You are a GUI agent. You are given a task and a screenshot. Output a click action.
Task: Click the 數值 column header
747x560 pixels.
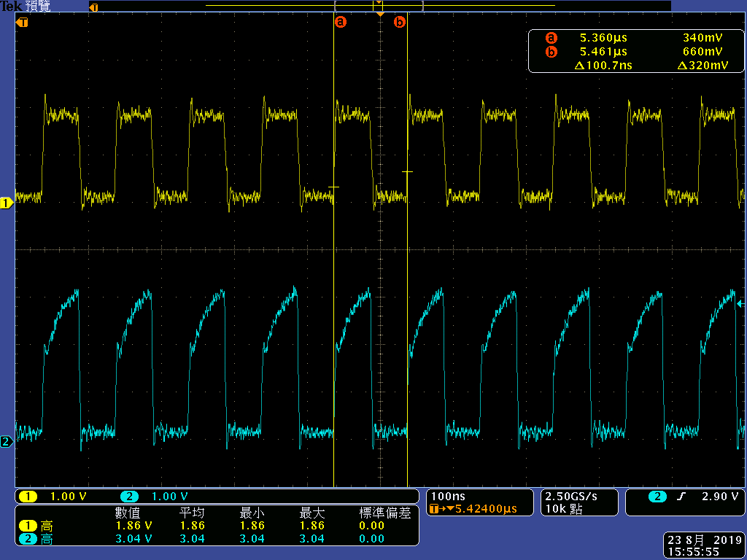(x=128, y=513)
